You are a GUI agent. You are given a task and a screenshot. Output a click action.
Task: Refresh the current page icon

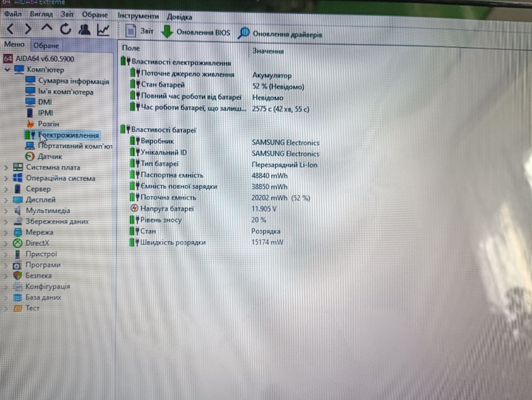pyautogui.click(x=65, y=29)
